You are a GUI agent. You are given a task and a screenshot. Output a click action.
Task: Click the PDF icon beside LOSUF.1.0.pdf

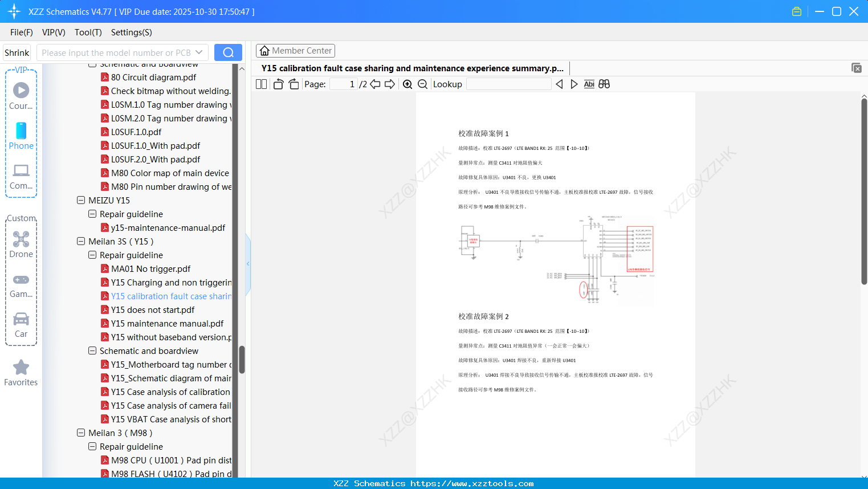point(105,132)
